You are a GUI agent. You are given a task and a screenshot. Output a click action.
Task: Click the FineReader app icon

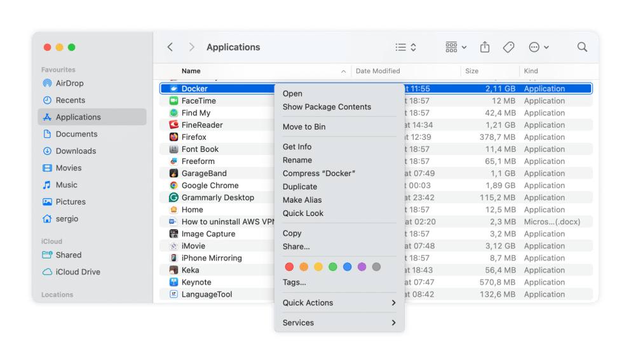[x=173, y=125]
